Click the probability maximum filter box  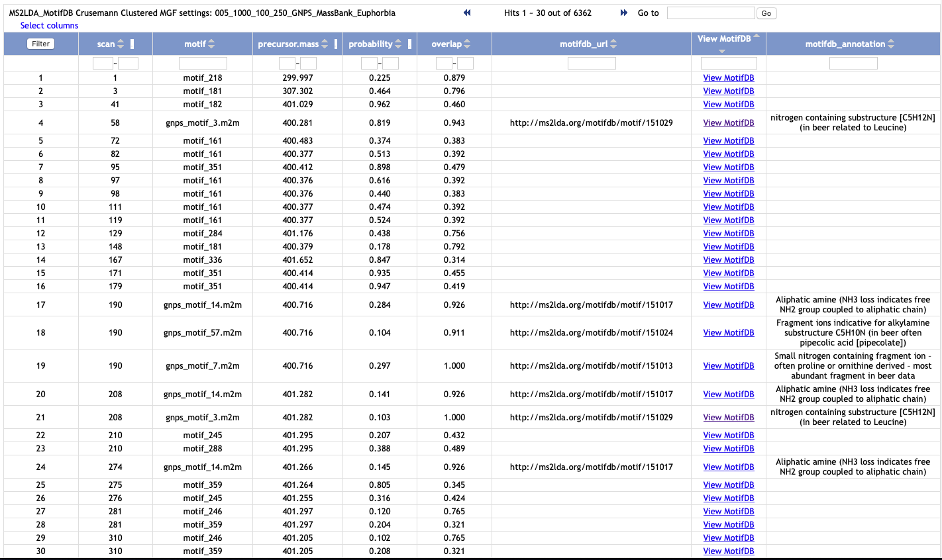390,64
